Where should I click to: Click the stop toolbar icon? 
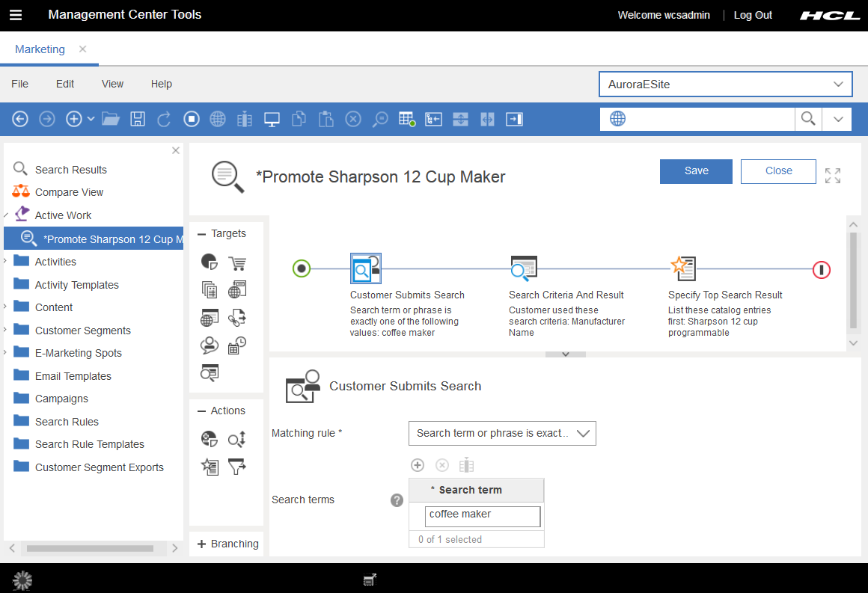(192, 119)
